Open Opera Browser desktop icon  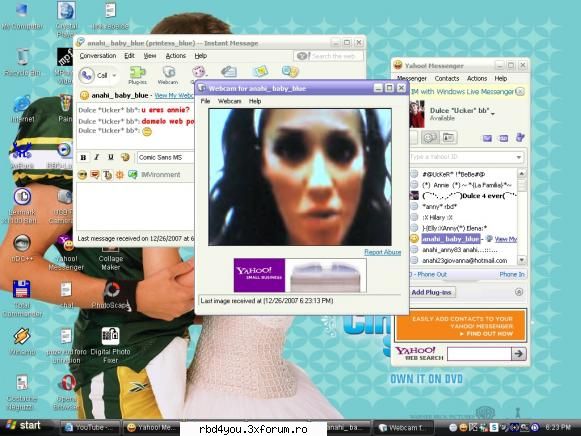(67, 393)
